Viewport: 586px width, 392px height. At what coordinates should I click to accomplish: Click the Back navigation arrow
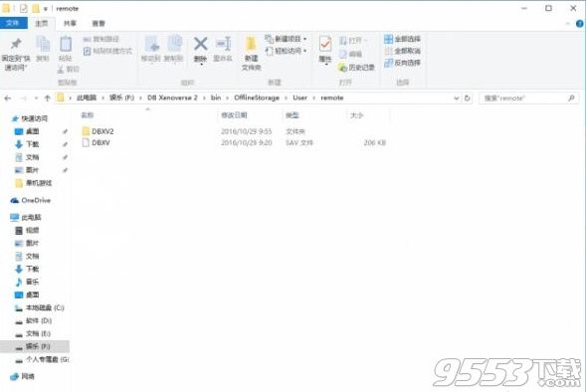tap(8, 98)
